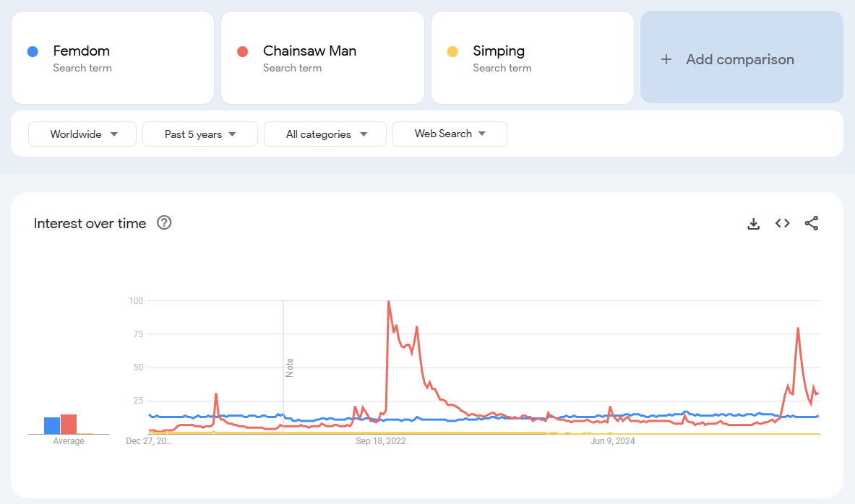855x504 pixels.
Task: Click the embed code icon
Action: pos(782,224)
